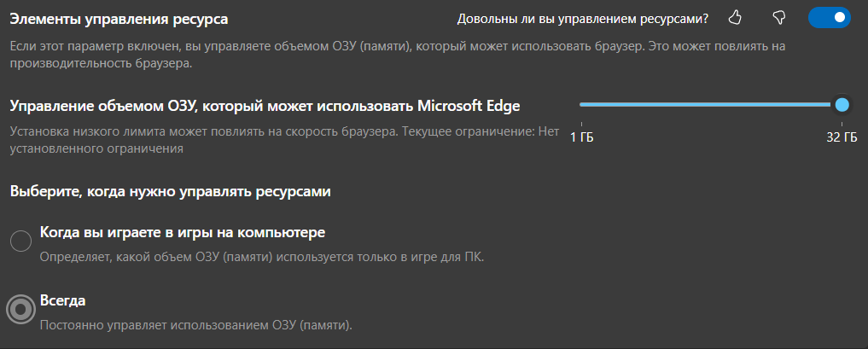Click the RAM limit slider thumb
Viewport: 868px width, 349px height.
[842, 104]
